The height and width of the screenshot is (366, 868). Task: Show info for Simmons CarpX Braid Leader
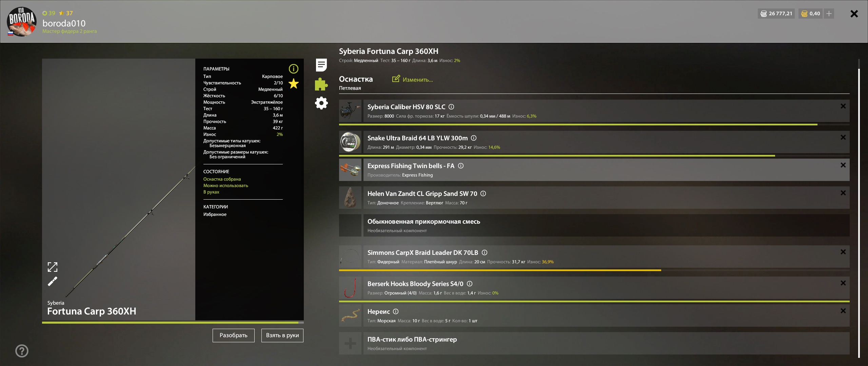click(485, 252)
